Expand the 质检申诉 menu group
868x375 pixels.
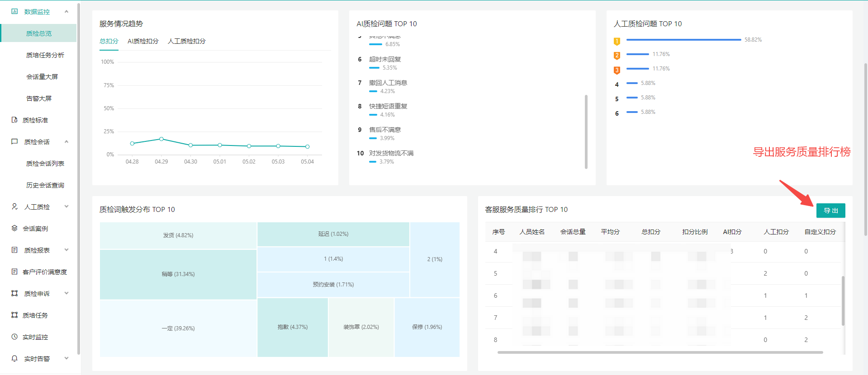[66, 293]
